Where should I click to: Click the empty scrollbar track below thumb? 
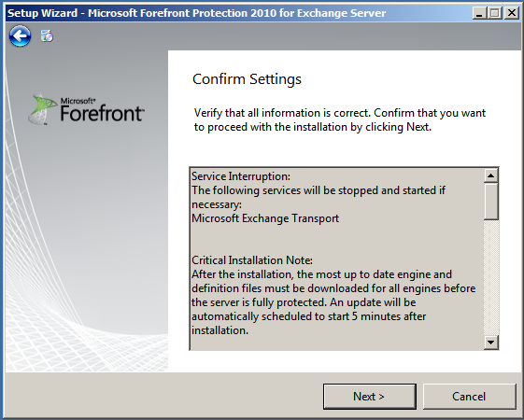coord(491,277)
